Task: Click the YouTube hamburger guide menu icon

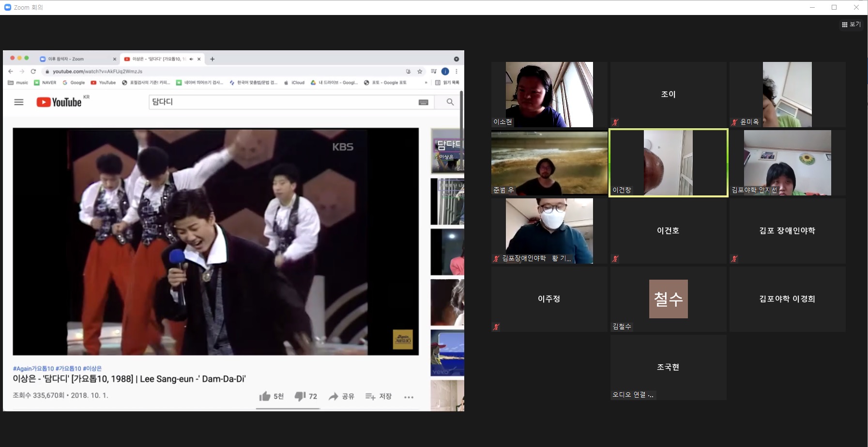Action: click(19, 102)
